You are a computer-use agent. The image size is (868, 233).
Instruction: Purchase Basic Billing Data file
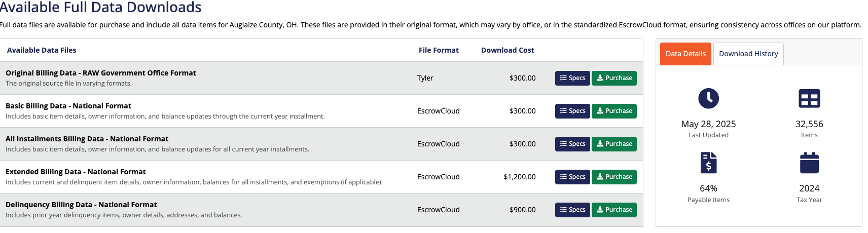(x=614, y=111)
